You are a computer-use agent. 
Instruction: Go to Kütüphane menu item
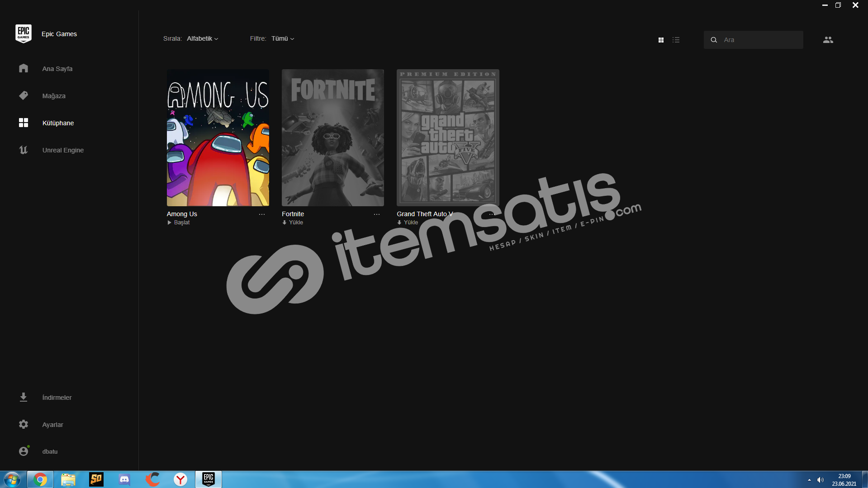tap(58, 123)
